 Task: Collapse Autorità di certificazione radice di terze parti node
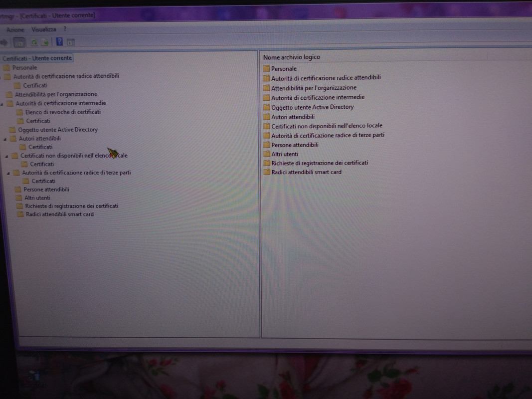point(8,173)
